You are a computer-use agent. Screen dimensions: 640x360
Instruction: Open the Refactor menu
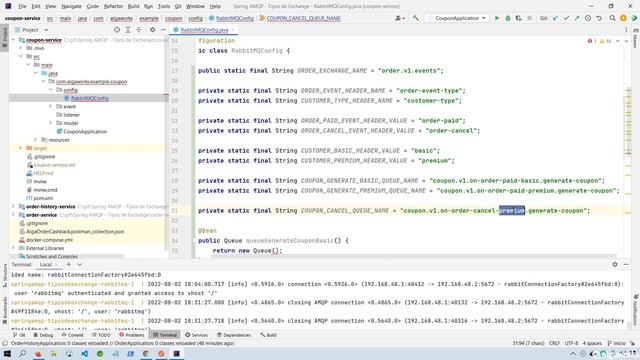113,6
